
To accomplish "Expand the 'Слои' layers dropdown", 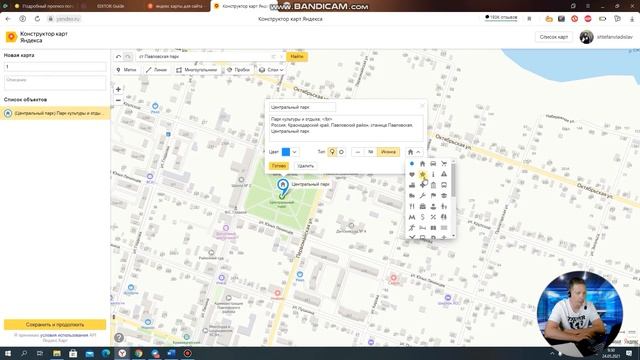I will [x=271, y=70].
